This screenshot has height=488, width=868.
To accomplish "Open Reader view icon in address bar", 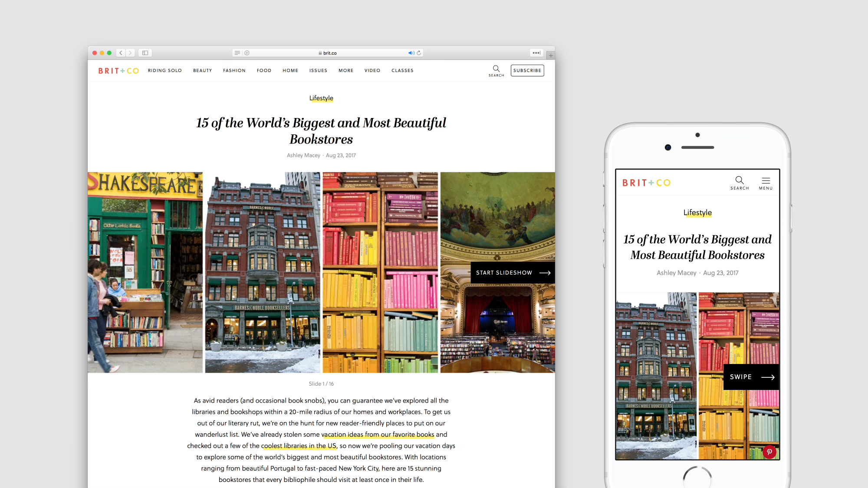I will click(237, 53).
